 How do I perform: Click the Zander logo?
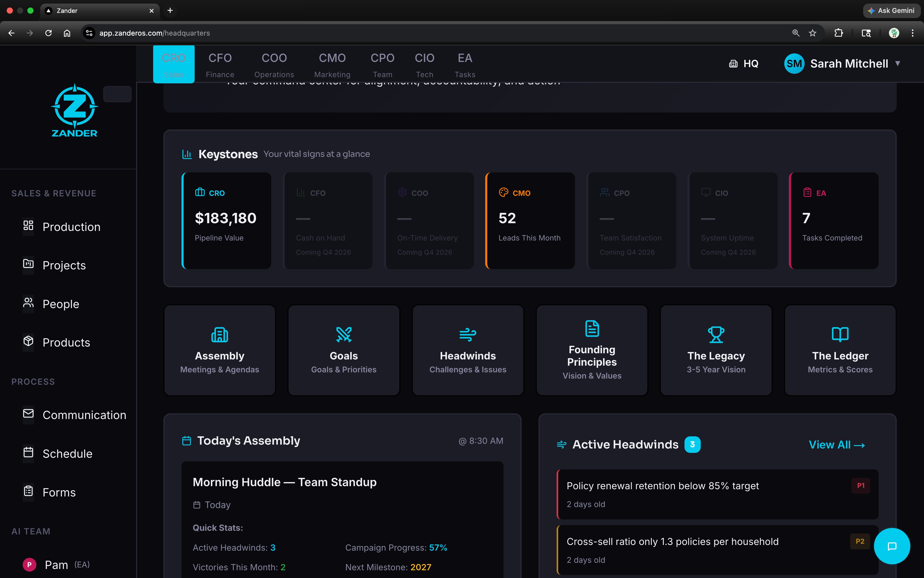click(75, 110)
